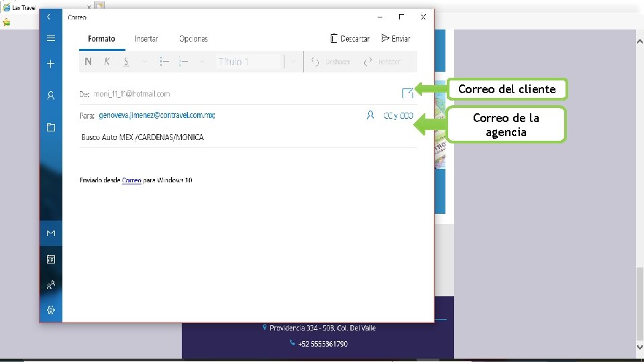
Task: Click the Enviar send button
Action: (396, 39)
